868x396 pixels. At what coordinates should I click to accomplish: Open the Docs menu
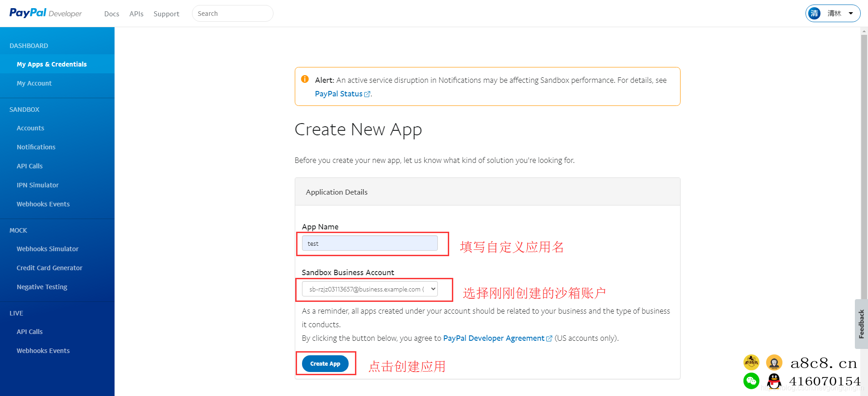tap(111, 14)
